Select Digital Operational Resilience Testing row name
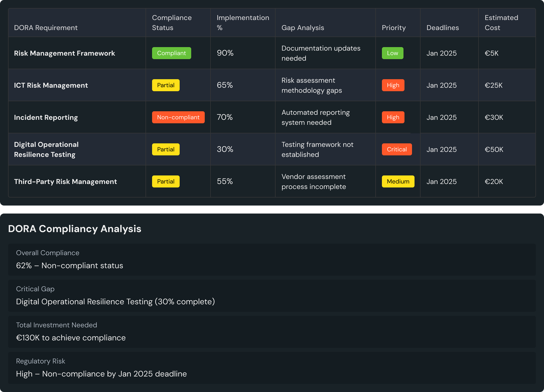The width and height of the screenshot is (544, 392). [x=46, y=150]
